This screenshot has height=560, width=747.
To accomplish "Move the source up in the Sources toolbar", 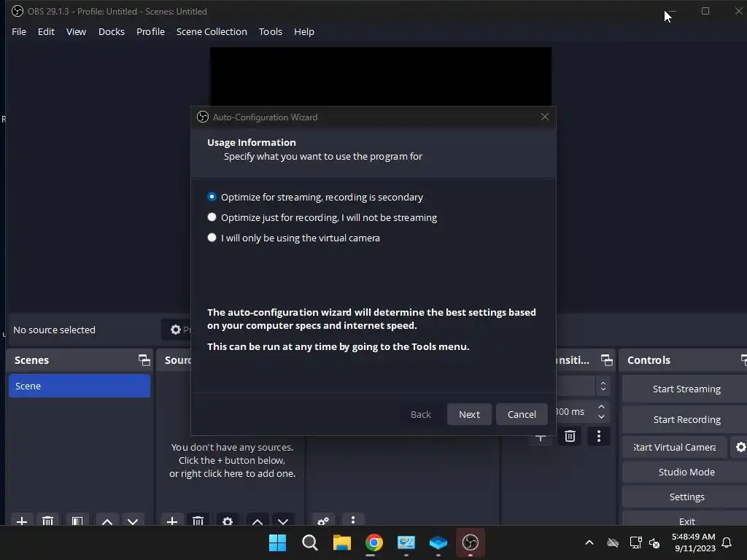I will pos(258,521).
